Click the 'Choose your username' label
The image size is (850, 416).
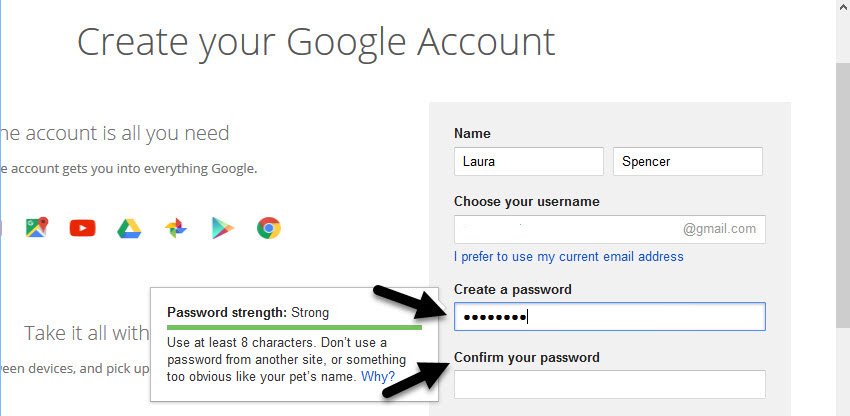point(527,201)
